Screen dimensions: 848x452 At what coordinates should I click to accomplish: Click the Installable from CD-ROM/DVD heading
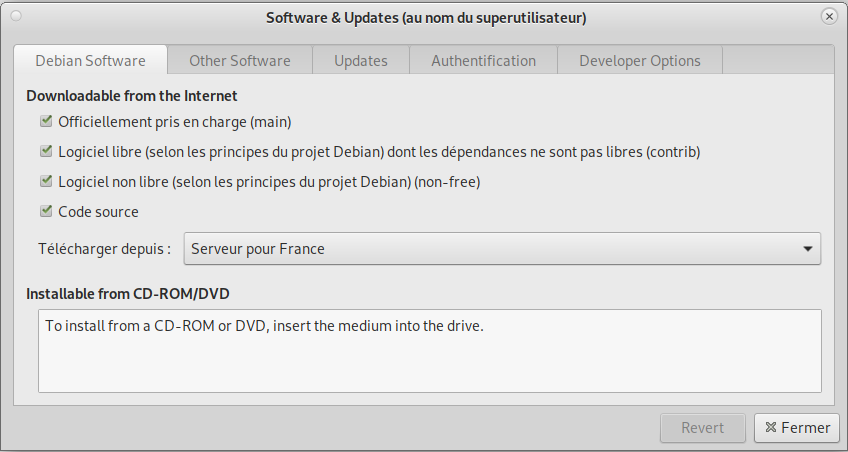[x=129, y=294]
